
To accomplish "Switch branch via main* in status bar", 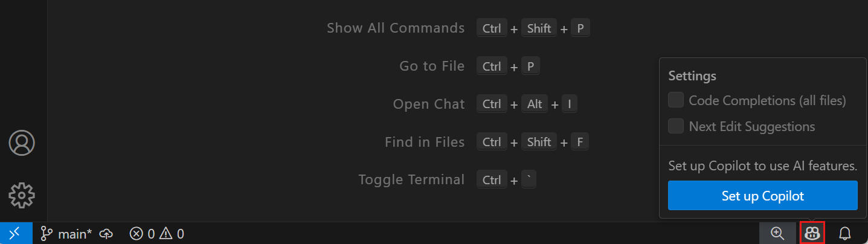I will pos(66,234).
